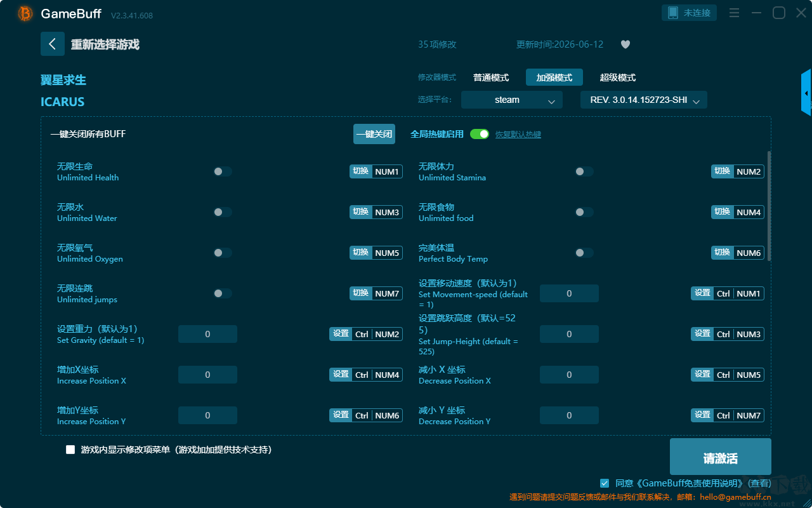Click 切换 button for Unlimited Oxygen

[x=360, y=253]
